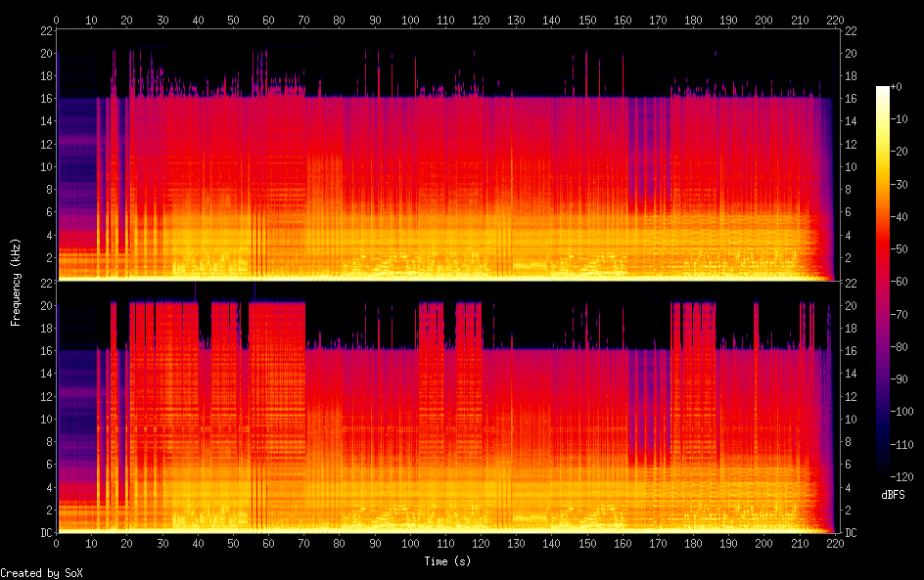This screenshot has height=580, width=924.
Task: Click the "Time (s)" axis label
Action: click(x=446, y=561)
